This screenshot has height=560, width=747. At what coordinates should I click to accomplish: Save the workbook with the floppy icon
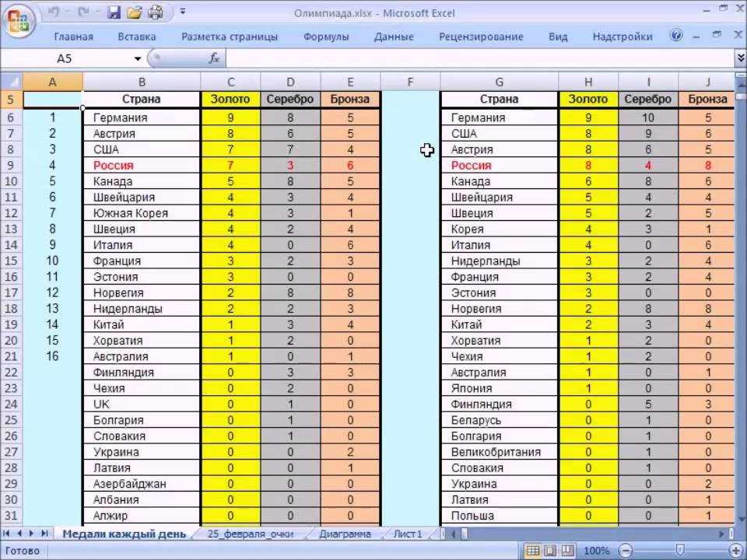click(114, 13)
